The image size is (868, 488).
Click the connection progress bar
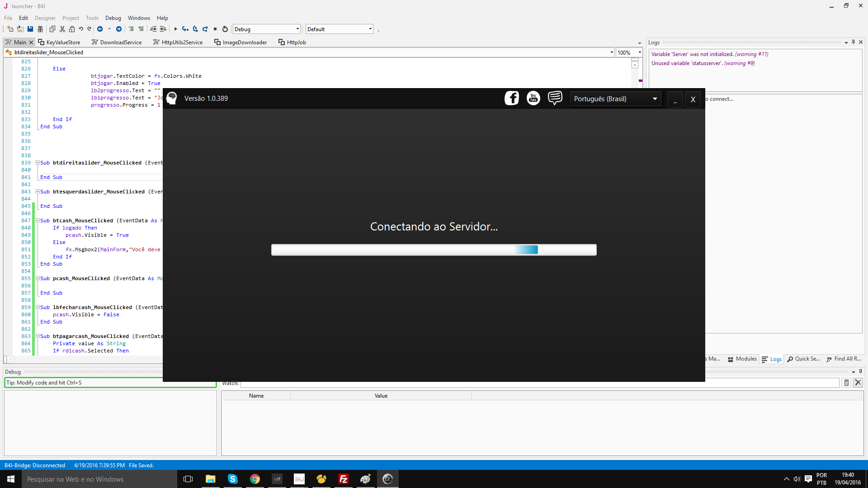[x=434, y=250]
